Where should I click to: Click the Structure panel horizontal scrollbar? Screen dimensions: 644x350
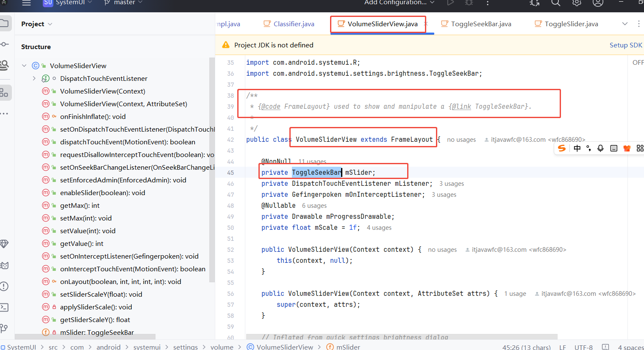(x=85, y=337)
